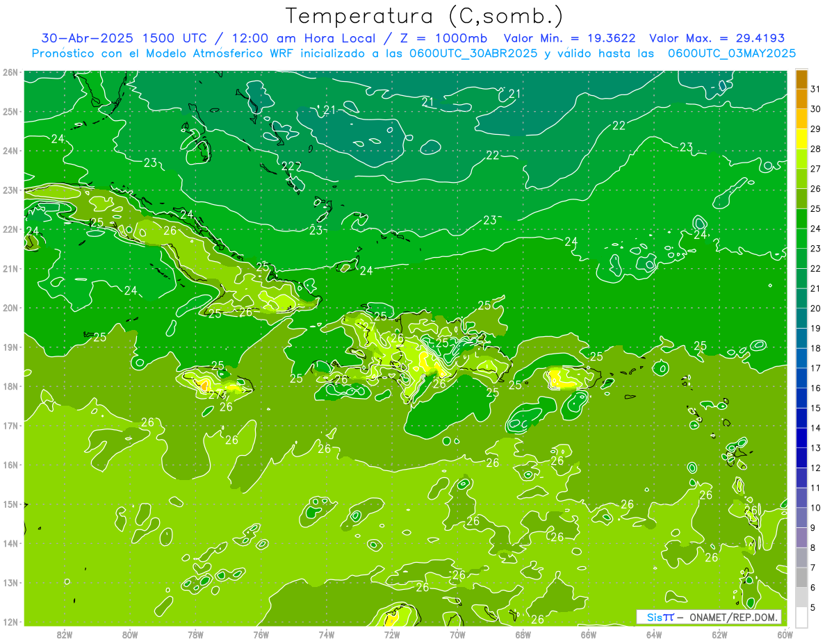Screen dimensions: 834x644
Task: Click the number 12 on the color scale
Action: click(x=815, y=468)
